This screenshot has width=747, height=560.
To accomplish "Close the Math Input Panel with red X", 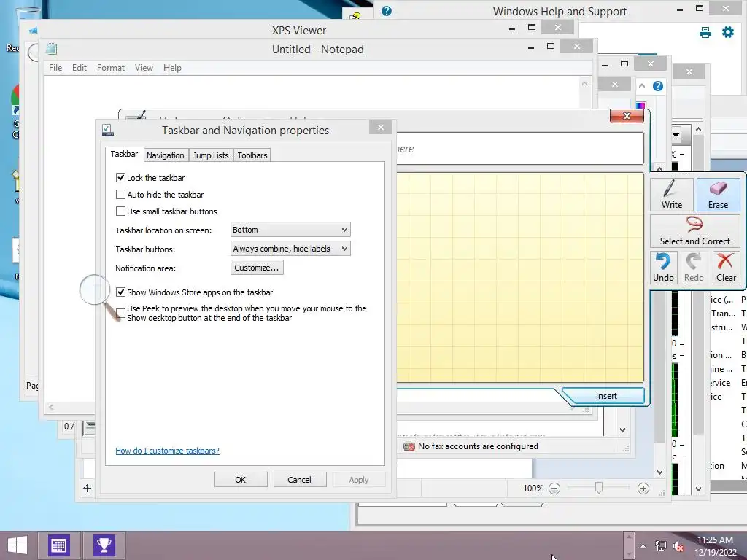I will [627, 116].
